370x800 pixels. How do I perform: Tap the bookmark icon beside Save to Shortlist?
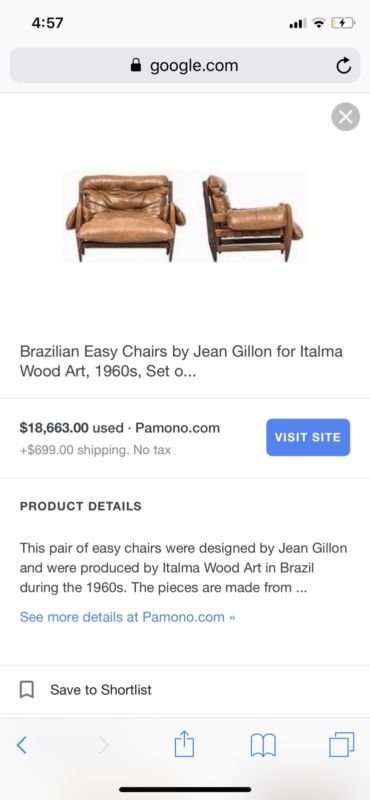click(x=27, y=690)
